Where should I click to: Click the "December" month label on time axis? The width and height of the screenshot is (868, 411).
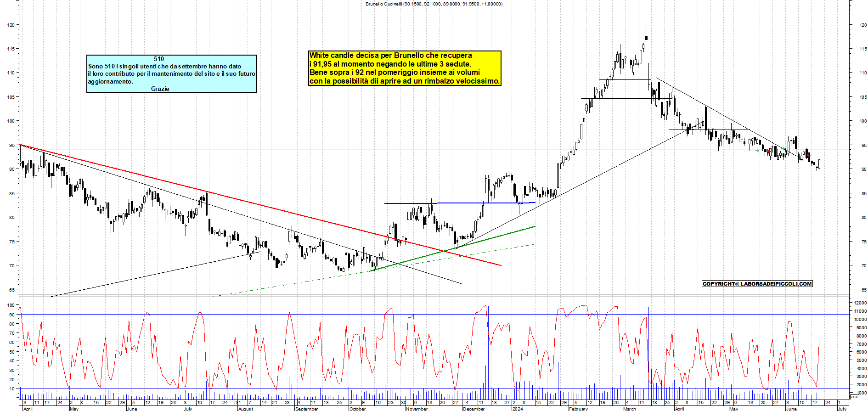pyautogui.click(x=474, y=409)
